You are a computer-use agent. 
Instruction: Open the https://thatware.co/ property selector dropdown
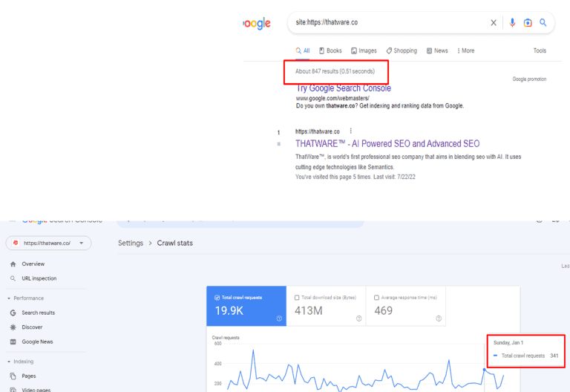[48, 243]
